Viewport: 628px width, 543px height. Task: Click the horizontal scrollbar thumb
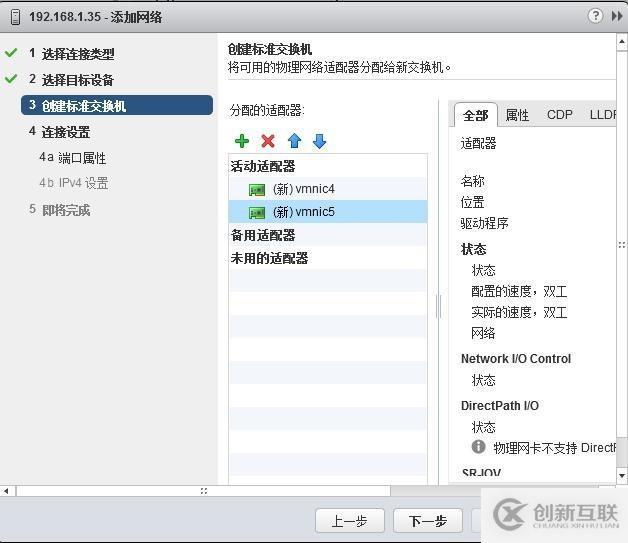coord(203,491)
